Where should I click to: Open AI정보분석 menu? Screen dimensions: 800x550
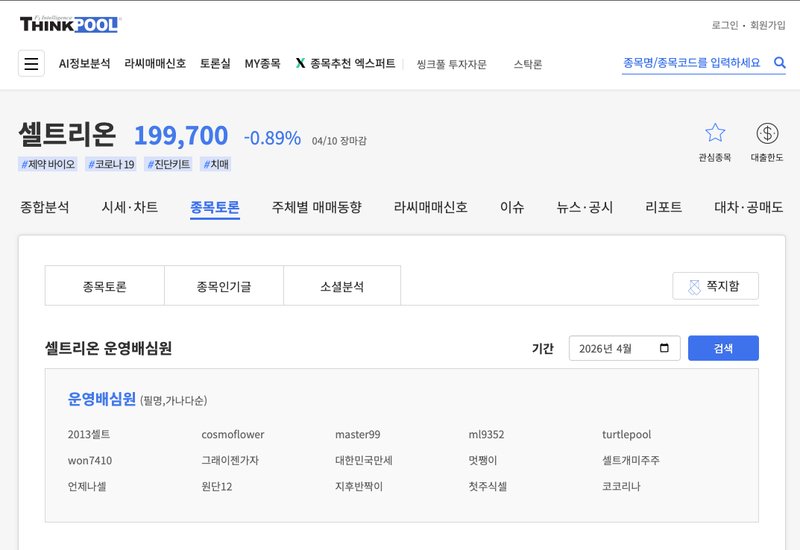[x=84, y=63]
